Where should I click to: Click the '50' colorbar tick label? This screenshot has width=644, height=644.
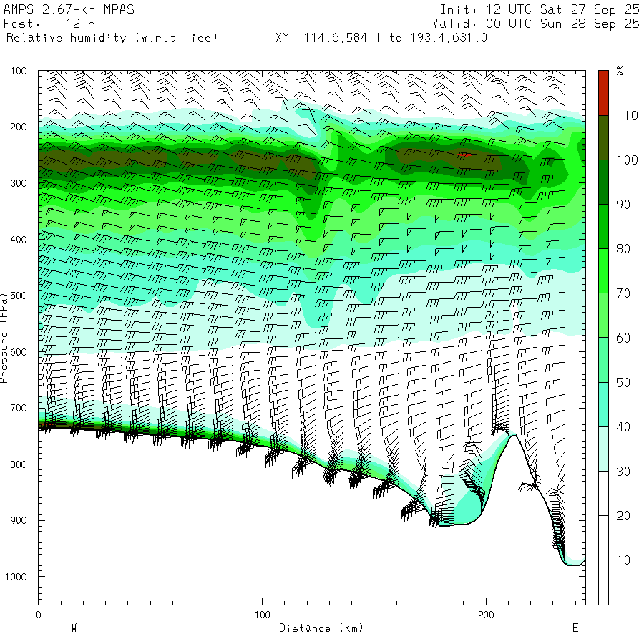click(x=623, y=382)
